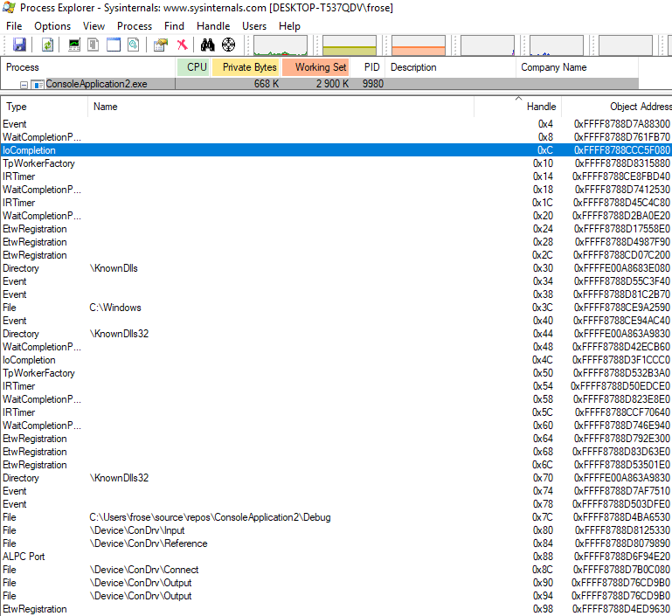Sort by the Private Bytes column header
The image size is (672, 616).
tap(246, 67)
